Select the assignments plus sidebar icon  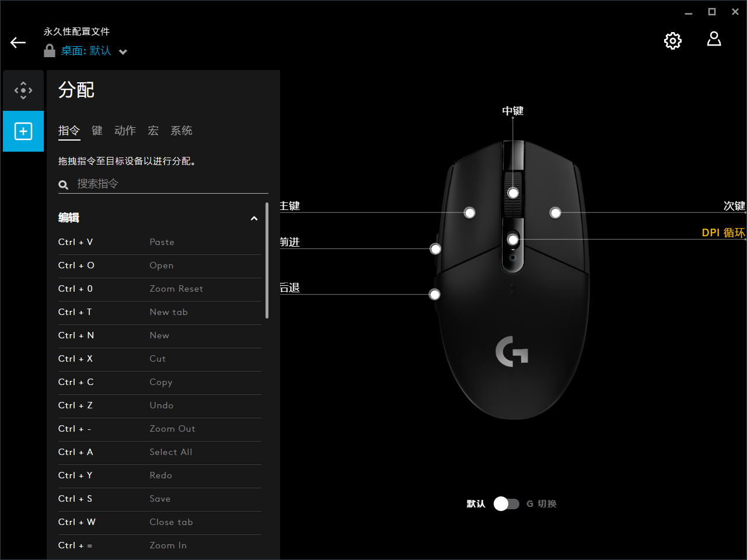click(23, 131)
